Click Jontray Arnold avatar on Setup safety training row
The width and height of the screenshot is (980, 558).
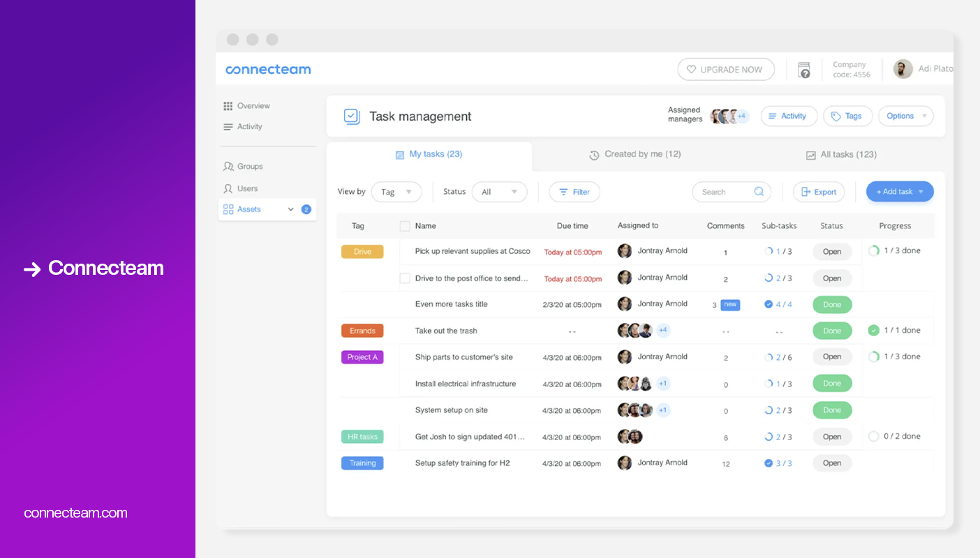tap(625, 463)
